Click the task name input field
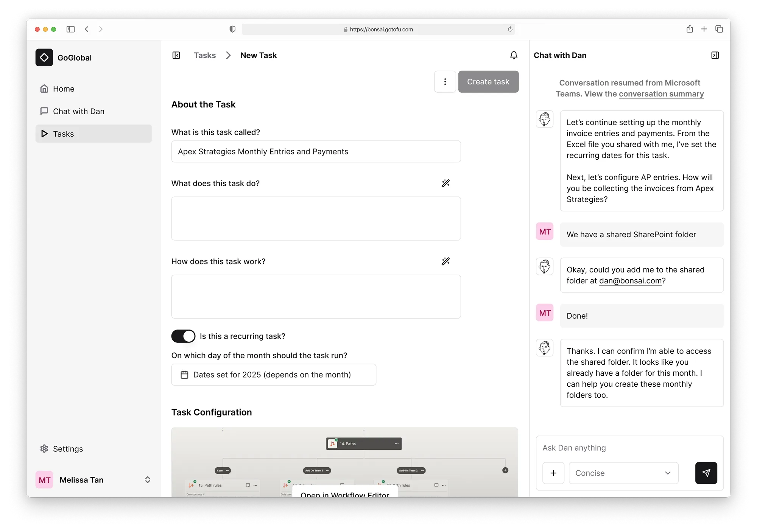This screenshot has height=532, width=757. click(x=316, y=152)
